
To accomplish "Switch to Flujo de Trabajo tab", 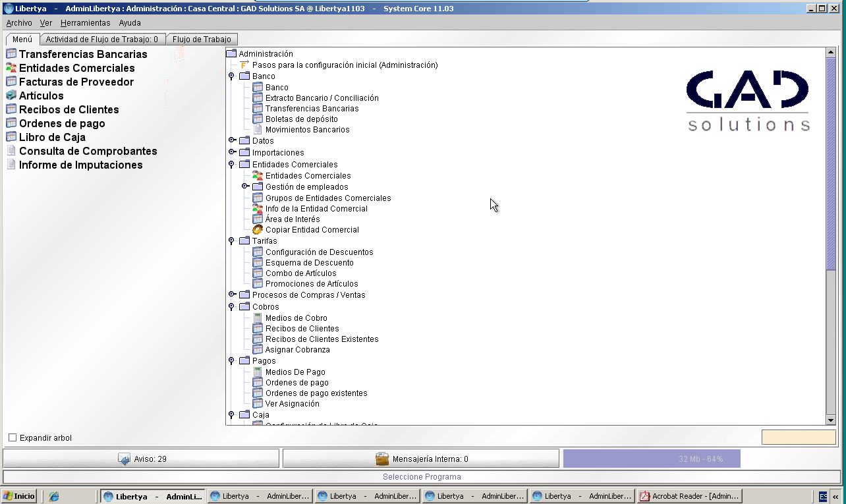I will pos(202,40).
